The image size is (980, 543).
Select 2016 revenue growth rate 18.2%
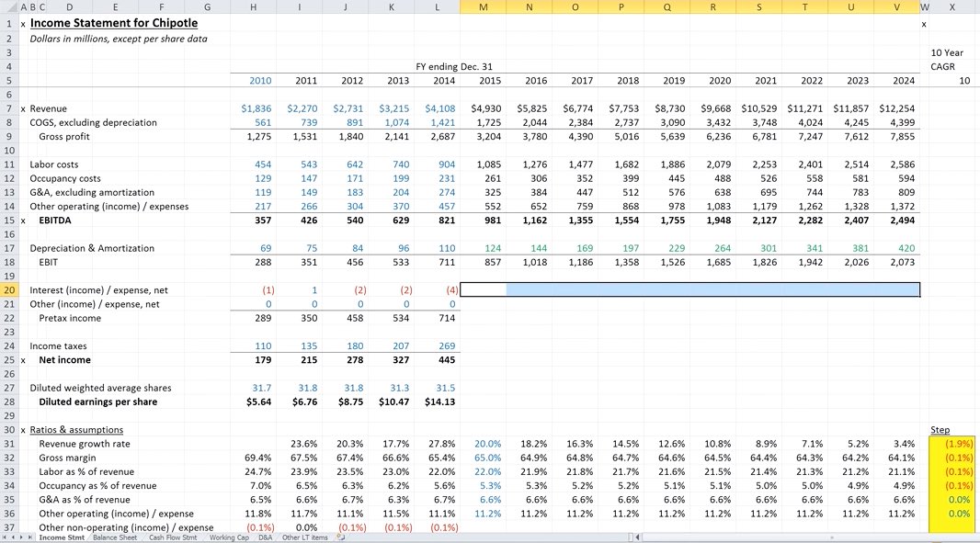pos(534,444)
